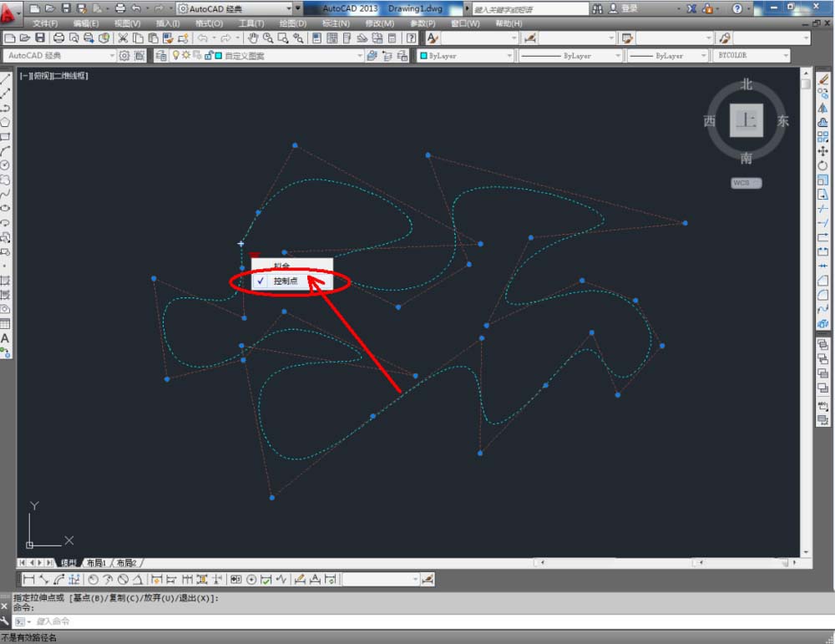Select the Move modify tool
This screenshot has width=835, height=644.
pyautogui.click(x=823, y=150)
